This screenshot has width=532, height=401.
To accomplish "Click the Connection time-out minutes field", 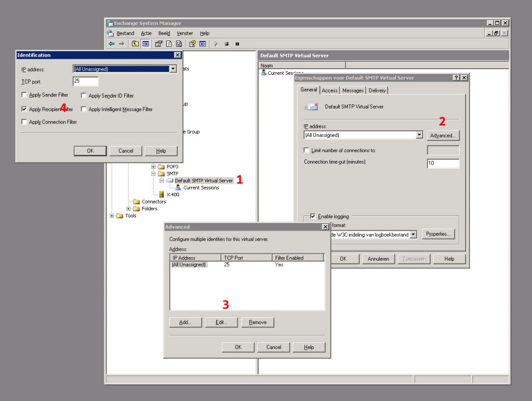I will (443, 163).
